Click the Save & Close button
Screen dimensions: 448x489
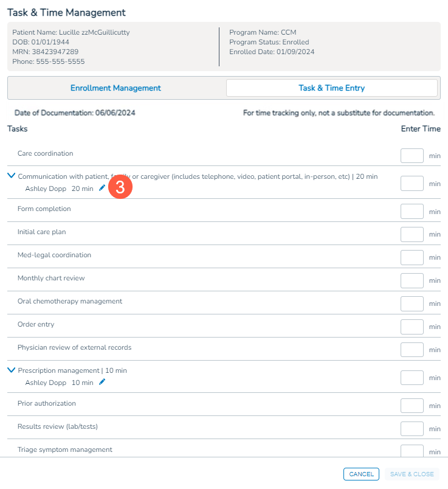[x=412, y=474]
